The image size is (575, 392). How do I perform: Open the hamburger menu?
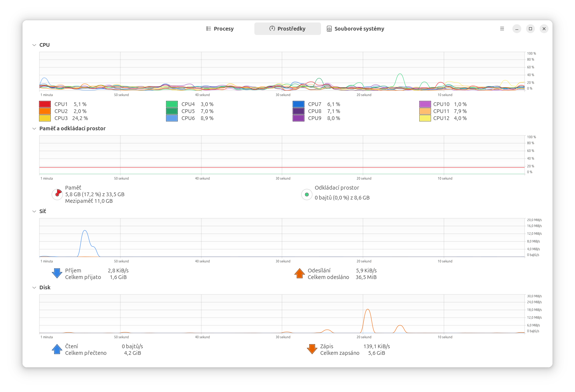point(502,28)
